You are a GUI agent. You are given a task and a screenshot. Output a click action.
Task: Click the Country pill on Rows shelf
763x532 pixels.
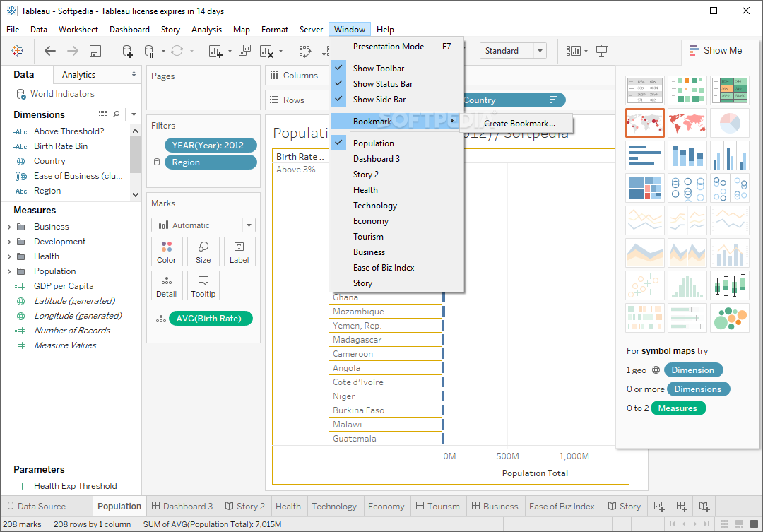(514, 100)
